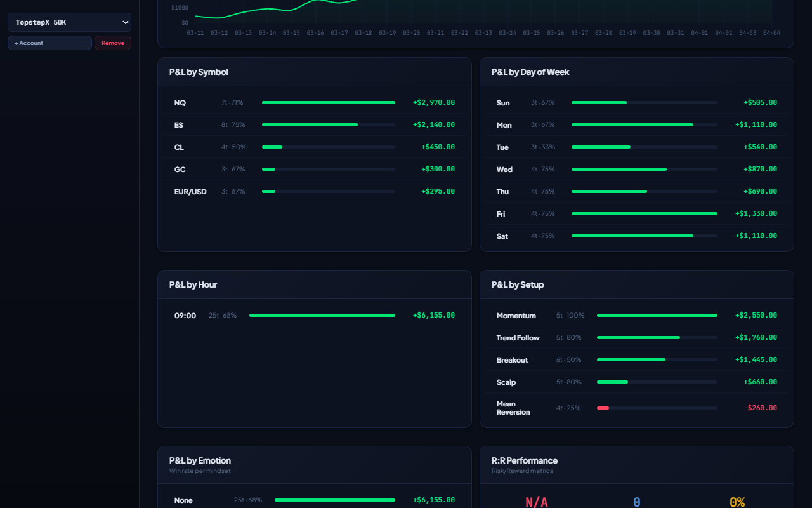The image size is (812, 508).
Task: Click Thursday P&L value +$690.00
Action: [761, 192]
